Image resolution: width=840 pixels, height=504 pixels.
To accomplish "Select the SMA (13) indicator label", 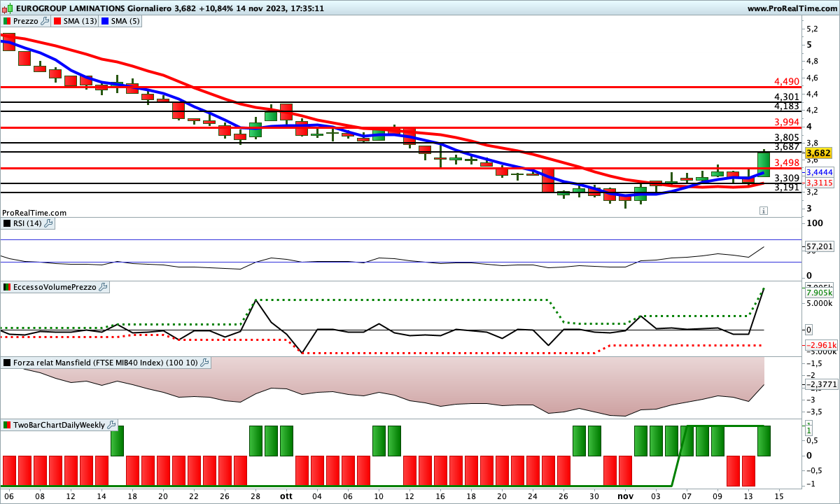I will (x=80, y=21).
